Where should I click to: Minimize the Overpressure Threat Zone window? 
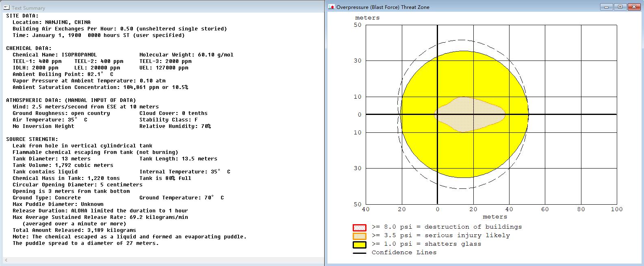tap(607, 7)
